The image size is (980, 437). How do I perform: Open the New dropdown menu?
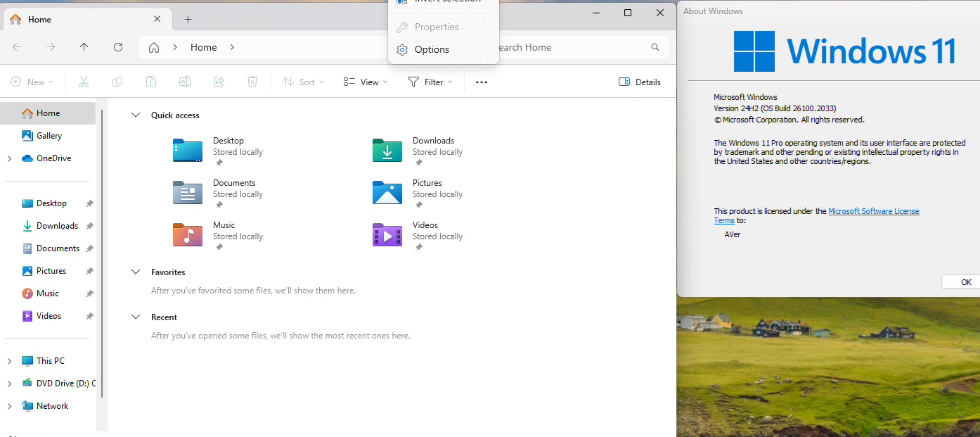coord(32,82)
